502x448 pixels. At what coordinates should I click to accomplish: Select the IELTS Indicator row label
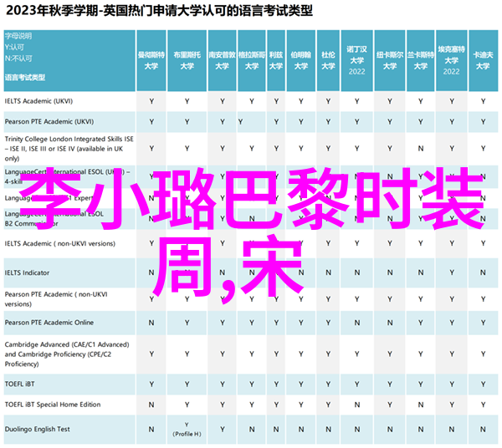(28, 272)
